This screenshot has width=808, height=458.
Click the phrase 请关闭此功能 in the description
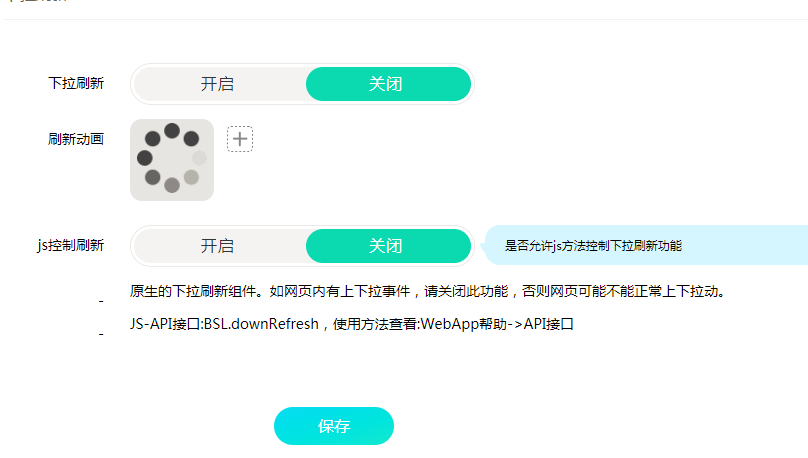pos(460,293)
